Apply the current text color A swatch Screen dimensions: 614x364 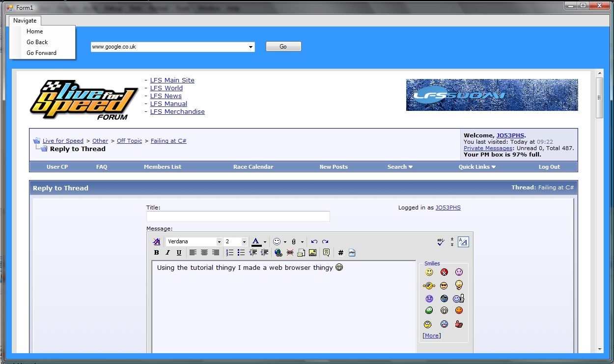tap(256, 242)
